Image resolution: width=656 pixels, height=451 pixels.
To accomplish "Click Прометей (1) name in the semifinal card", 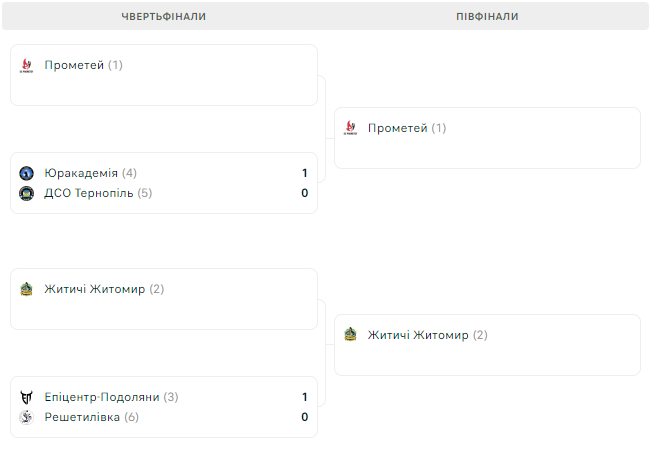I will 407,129.
